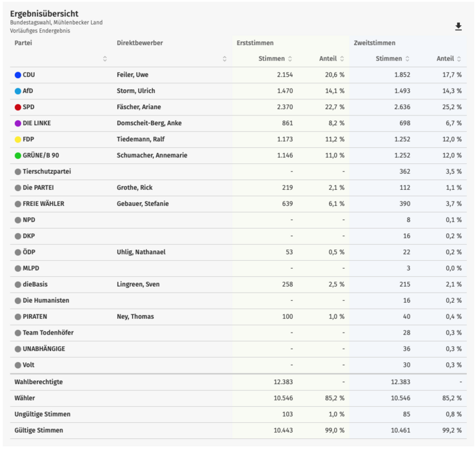The height and width of the screenshot is (450, 476).
Task: Select candidate Lingreen, Sven
Action: pyautogui.click(x=138, y=285)
